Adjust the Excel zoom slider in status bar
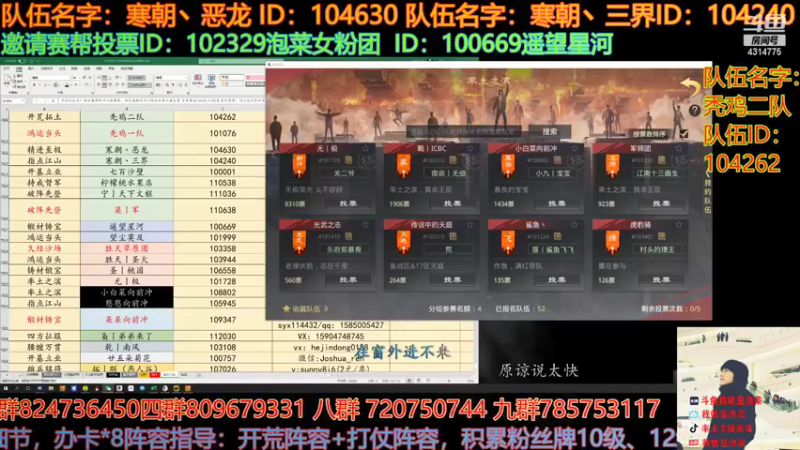This screenshot has width=800, height=450. [x=449, y=381]
